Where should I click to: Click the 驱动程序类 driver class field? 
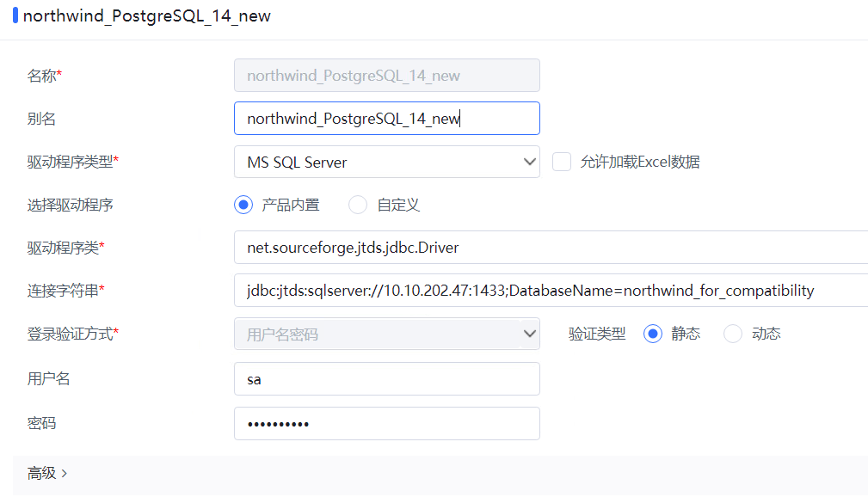[x=551, y=248]
